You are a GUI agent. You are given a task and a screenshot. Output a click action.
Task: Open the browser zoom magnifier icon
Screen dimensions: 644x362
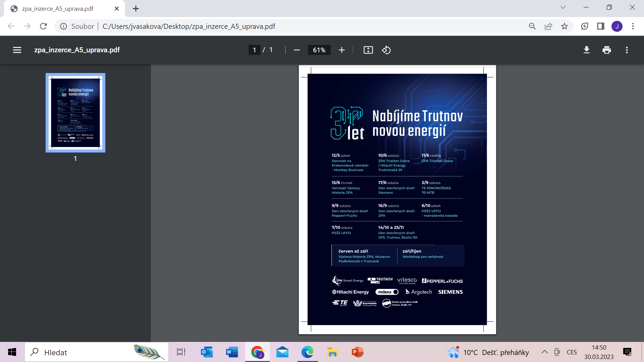[532, 26]
